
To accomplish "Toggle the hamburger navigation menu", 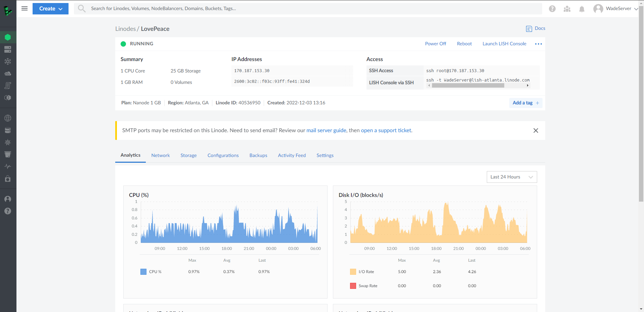I will pyautogui.click(x=25, y=8).
